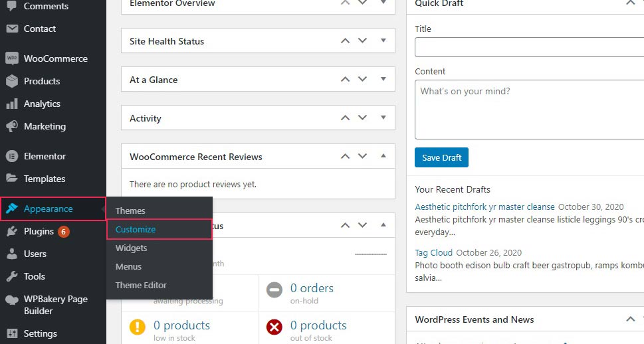Click the Comments speech bubble icon
Image resolution: width=644 pixels, height=344 pixels.
(x=12, y=6)
